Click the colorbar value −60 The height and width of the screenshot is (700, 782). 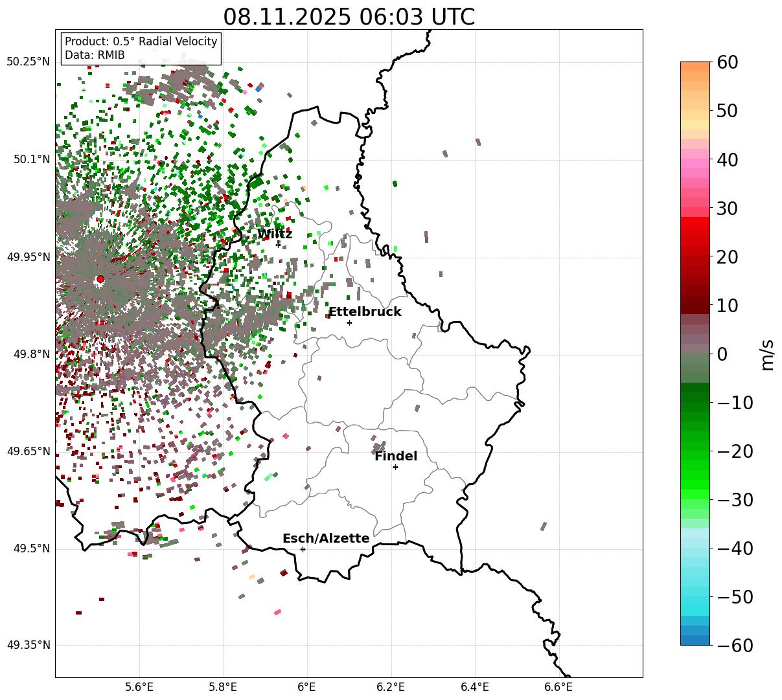pyautogui.click(x=735, y=645)
